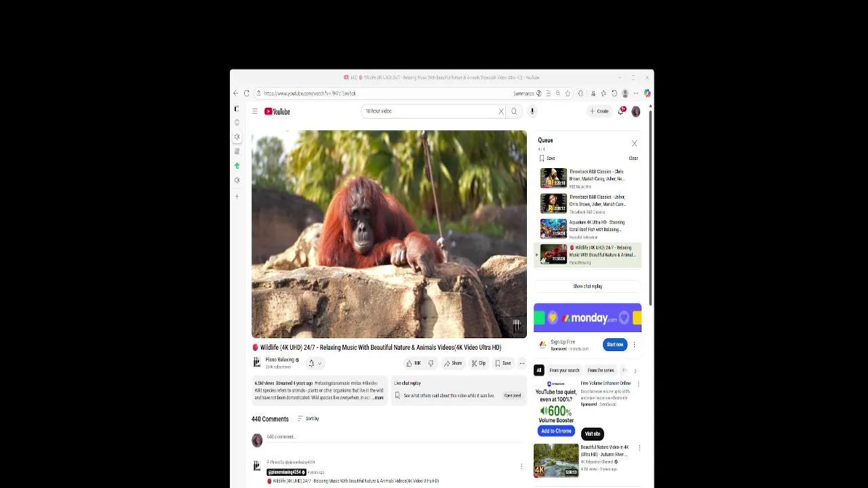Open the @pianorelaxing4254 commenter badge
The image size is (868, 488).
click(x=286, y=472)
